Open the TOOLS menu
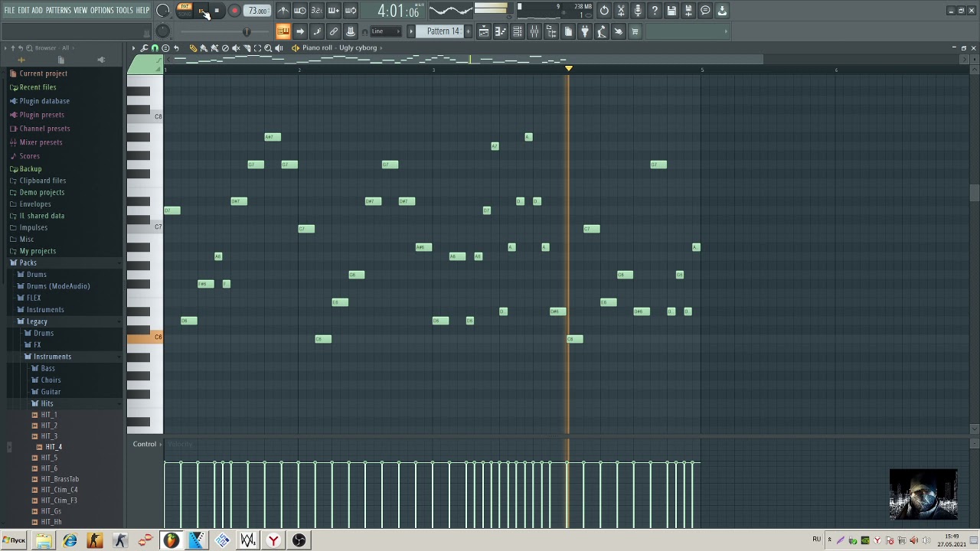 point(125,10)
